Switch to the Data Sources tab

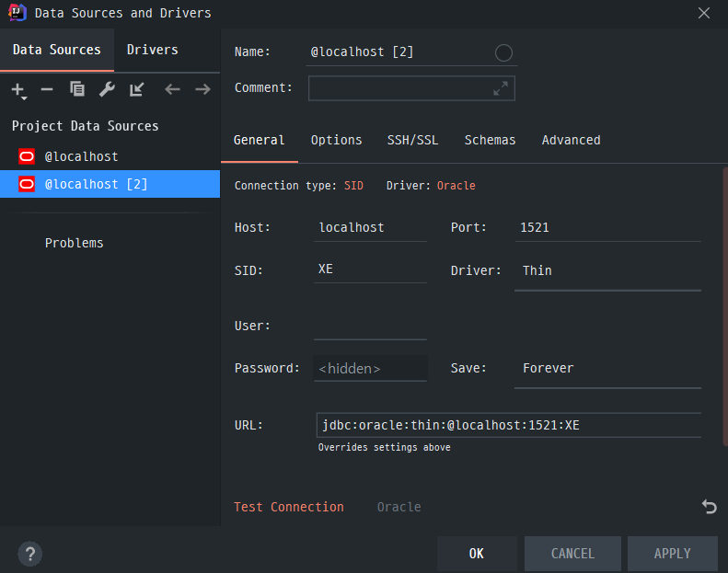(57, 50)
